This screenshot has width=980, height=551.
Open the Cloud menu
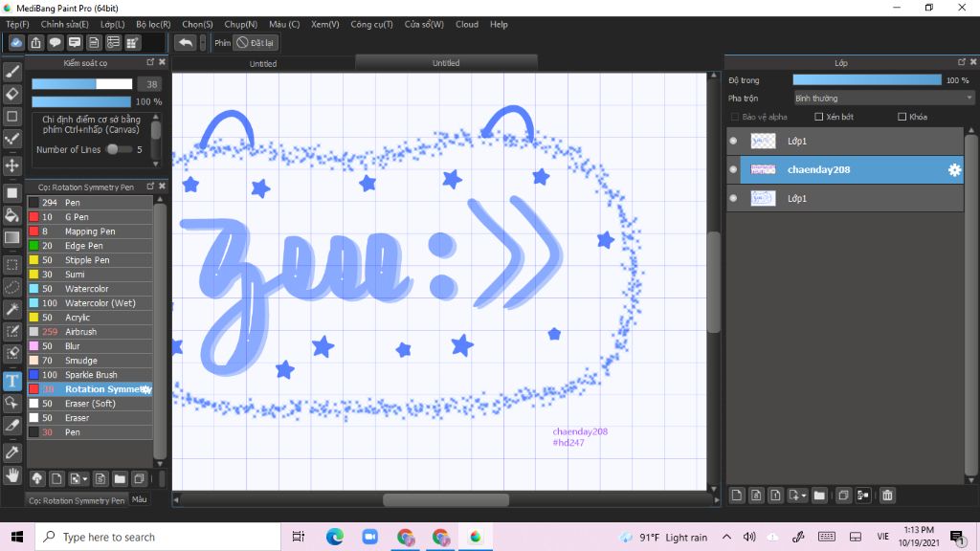(467, 24)
